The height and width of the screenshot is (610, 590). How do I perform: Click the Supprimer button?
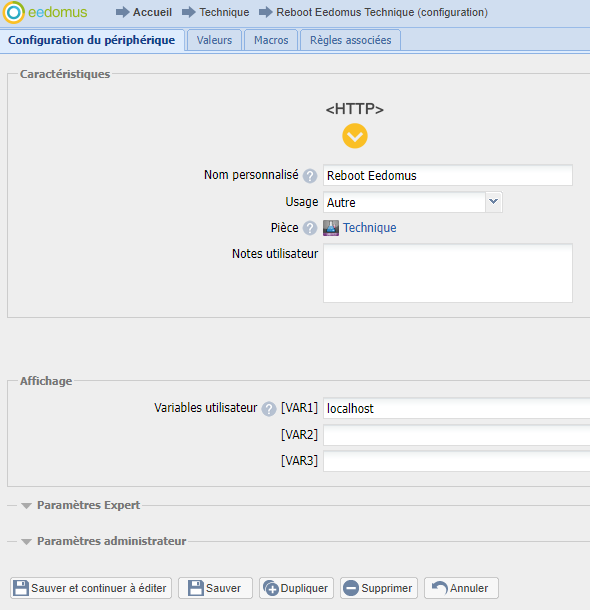click(x=379, y=588)
